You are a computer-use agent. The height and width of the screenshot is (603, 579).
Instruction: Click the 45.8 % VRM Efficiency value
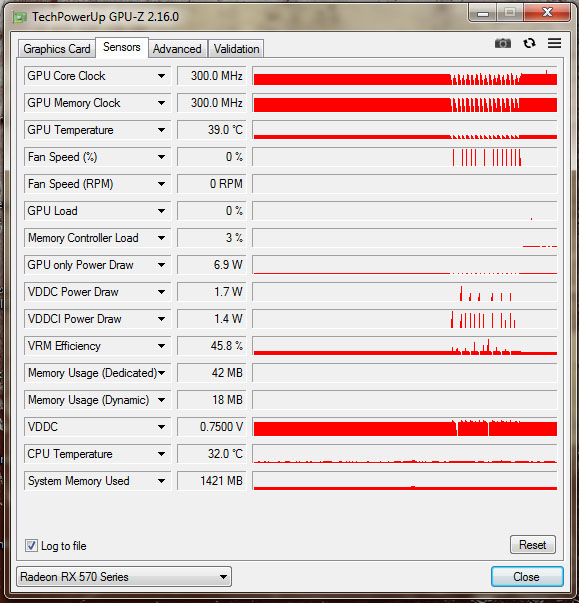(211, 346)
